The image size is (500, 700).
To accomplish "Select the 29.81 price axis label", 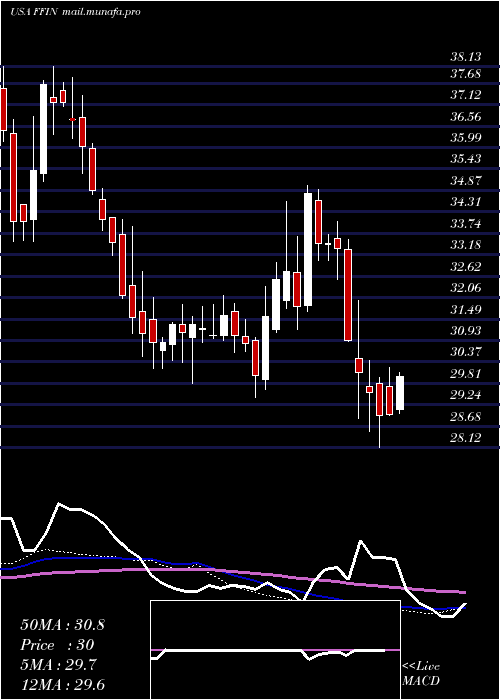I will point(466,374).
